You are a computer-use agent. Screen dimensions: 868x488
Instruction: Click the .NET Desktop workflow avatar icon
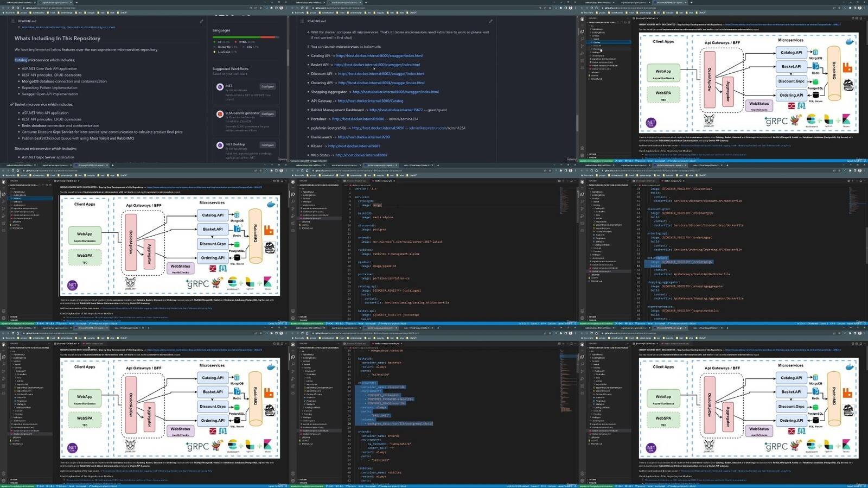click(220, 145)
